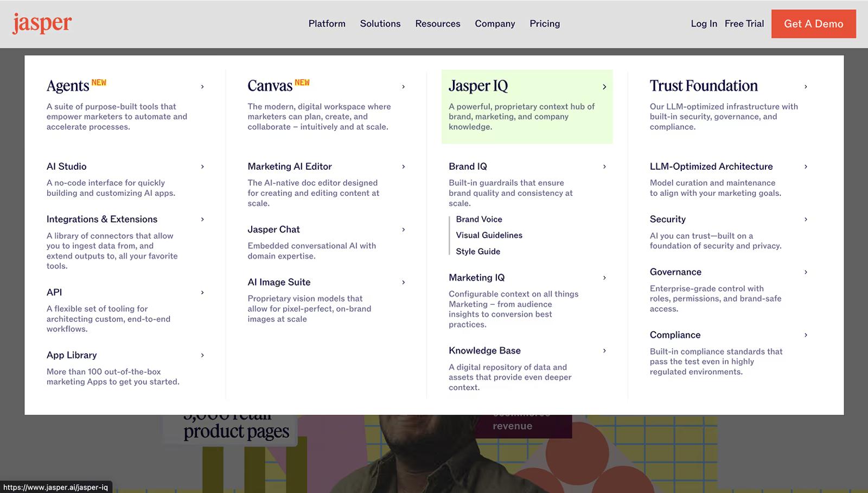The height and width of the screenshot is (493, 868).
Task: Click the NEW badge beside Canvas
Action: [x=302, y=82]
